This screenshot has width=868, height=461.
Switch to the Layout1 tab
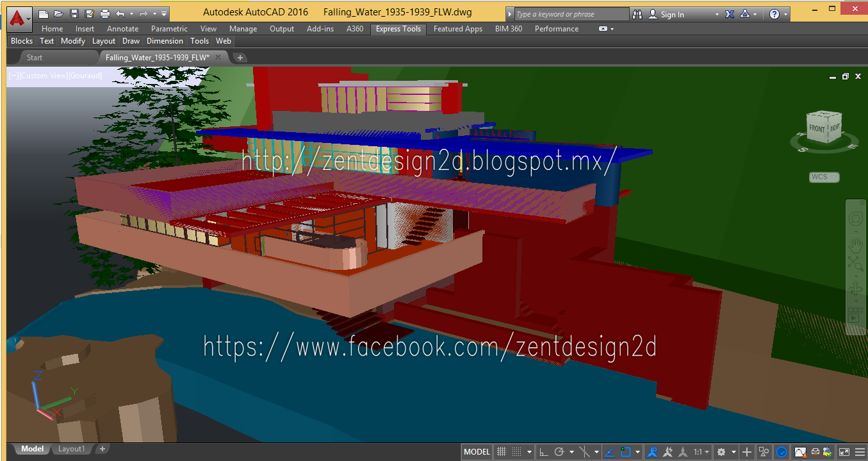71,448
